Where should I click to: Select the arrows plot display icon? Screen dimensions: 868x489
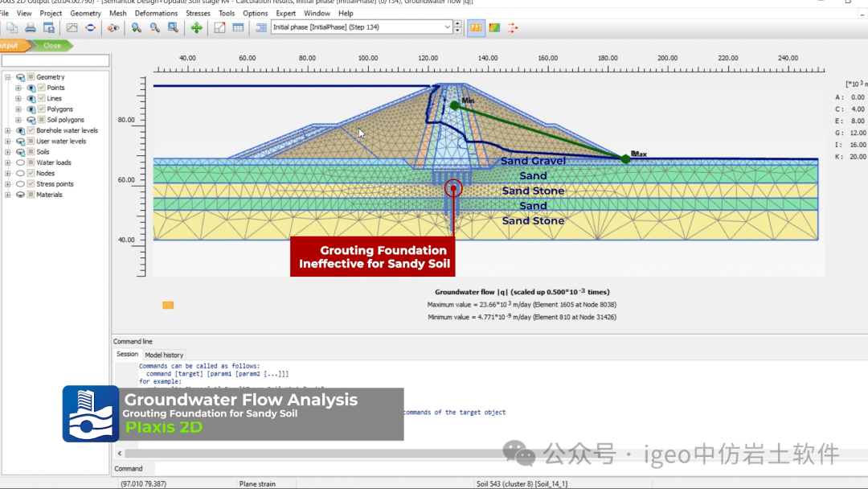tap(513, 27)
